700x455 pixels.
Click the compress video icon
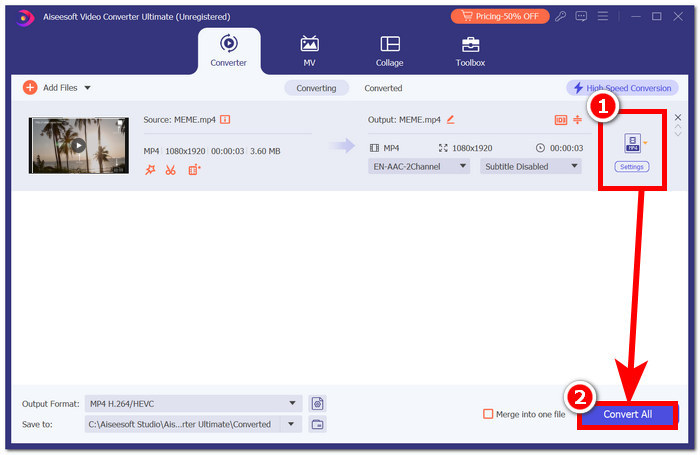point(577,120)
